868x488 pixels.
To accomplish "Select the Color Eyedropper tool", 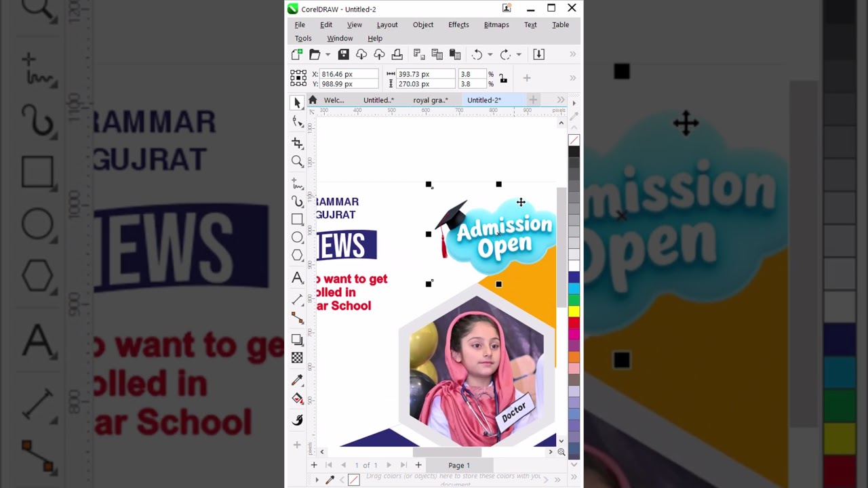I will tap(297, 380).
